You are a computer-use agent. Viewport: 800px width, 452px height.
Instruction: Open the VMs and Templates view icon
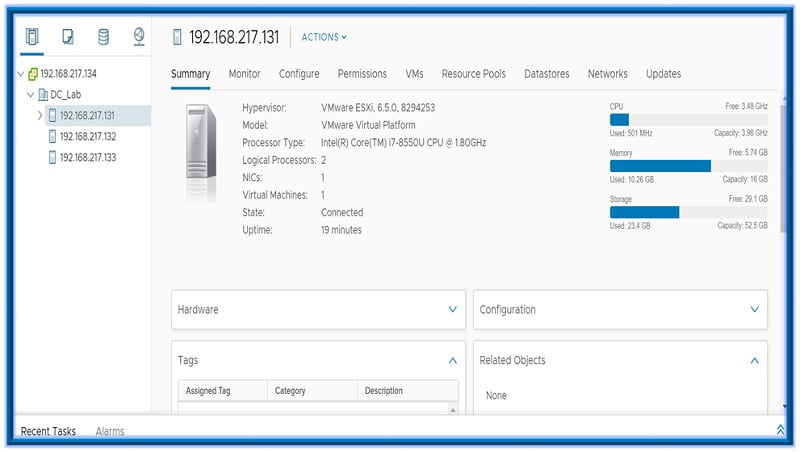[x=67, y=37]
